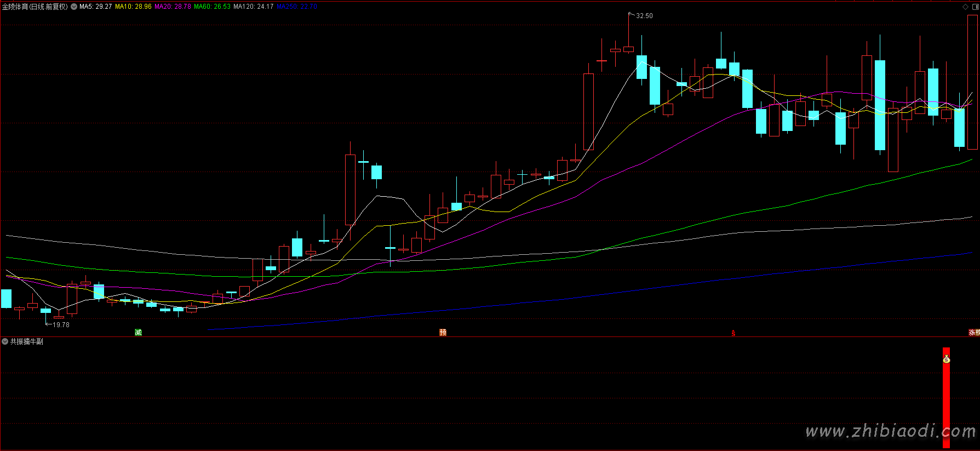
Task: Click the 19.78 low price label
Action: pyautogui.click(x=61, y=325)
